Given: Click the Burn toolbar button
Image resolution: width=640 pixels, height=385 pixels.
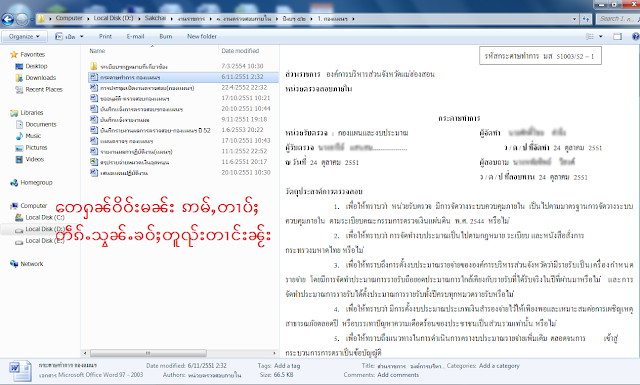Looking at the screenshot, I should pyautogui.click(x=165, y=36).
